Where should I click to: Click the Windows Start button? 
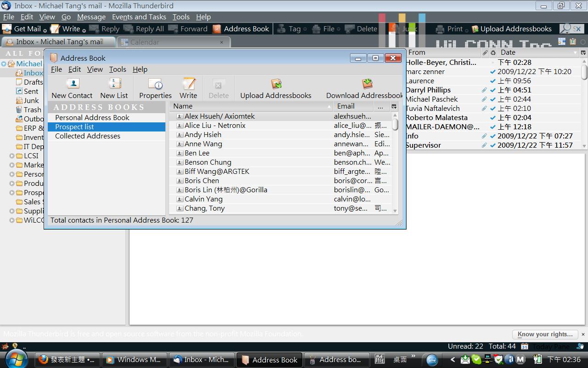tap(17, 359)
